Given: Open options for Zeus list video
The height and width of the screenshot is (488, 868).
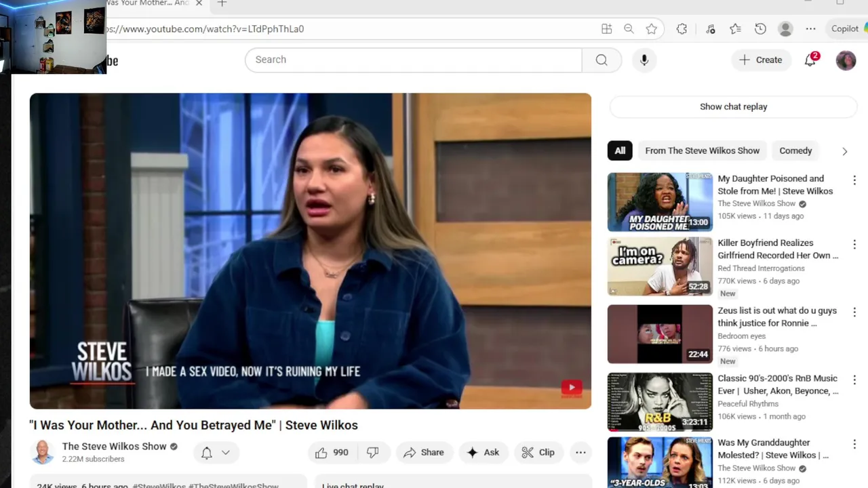Looking at the screenshot, I should click(x=854, y=312).
